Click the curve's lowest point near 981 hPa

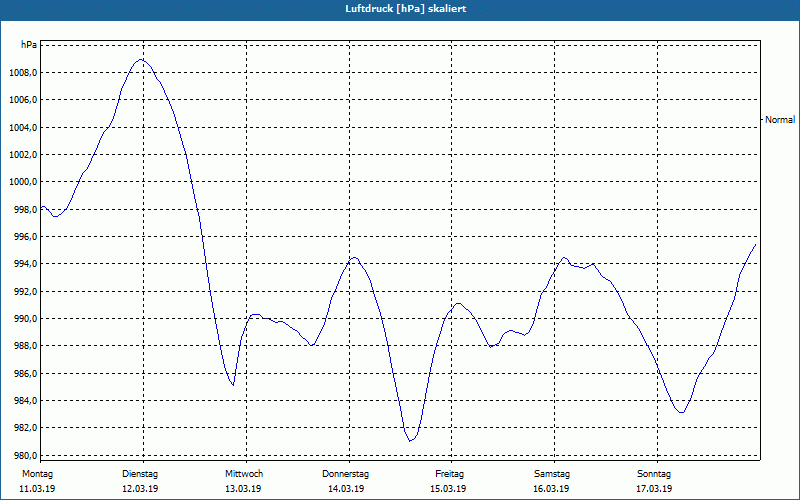pyautogui.click(x=410, y=441)
